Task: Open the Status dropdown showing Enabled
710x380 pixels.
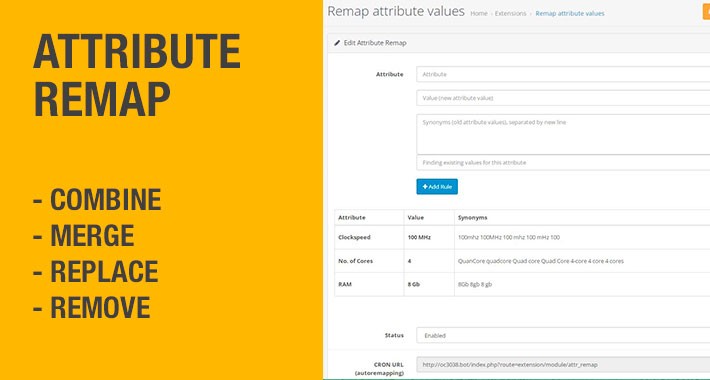Action: [563, 336]
